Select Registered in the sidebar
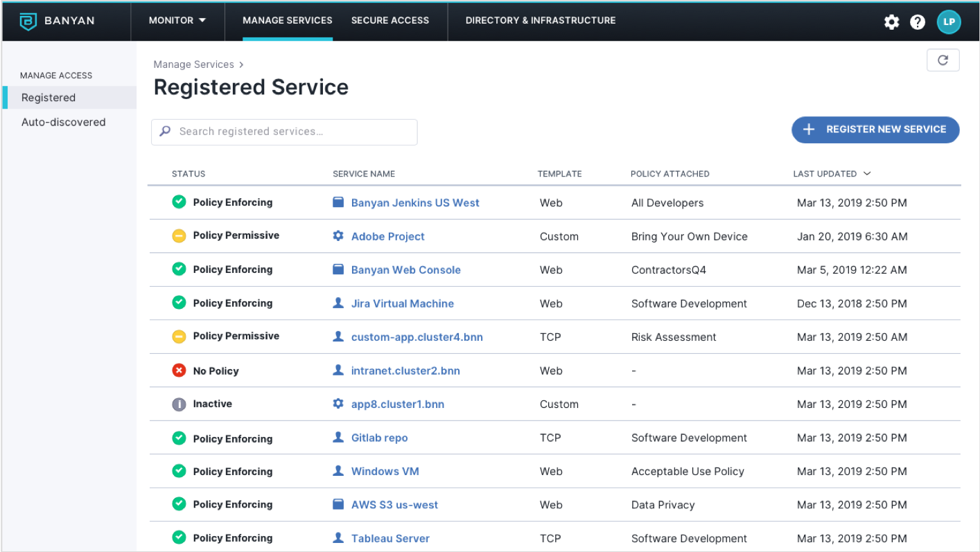 [69, 98]
